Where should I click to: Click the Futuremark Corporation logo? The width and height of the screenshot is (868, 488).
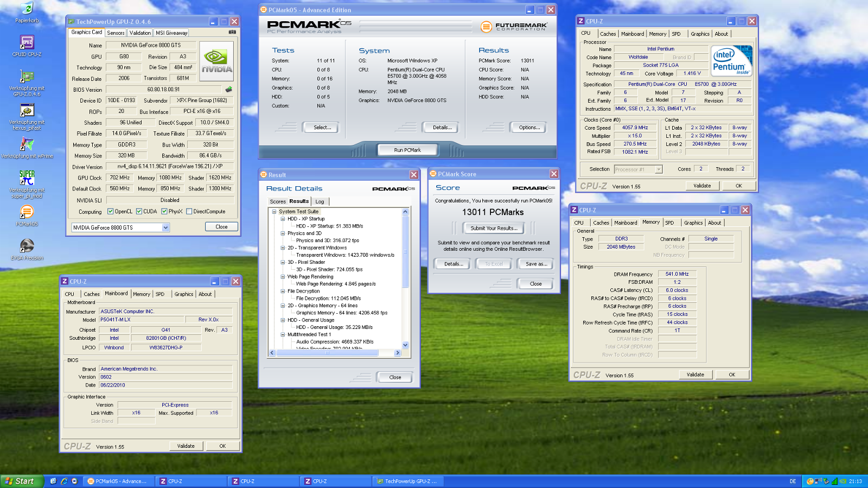click(x=514, y=26)
